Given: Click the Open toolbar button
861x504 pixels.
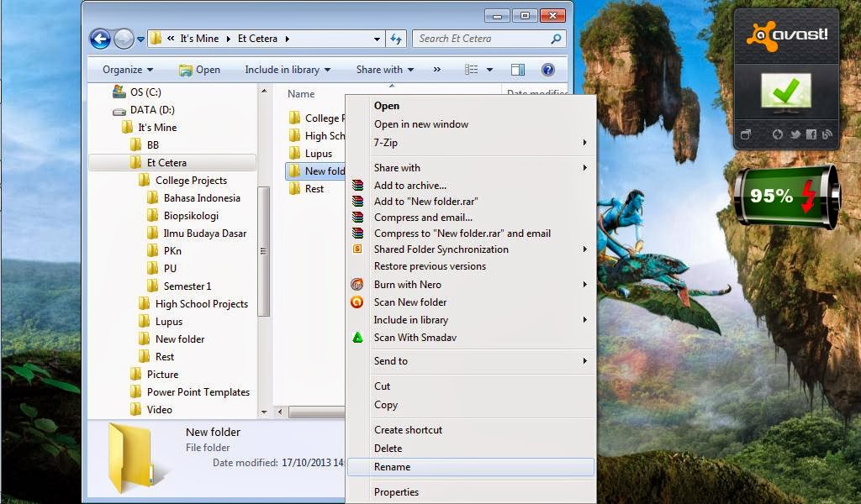Looking at the screenshot, I should pos(199,70).
